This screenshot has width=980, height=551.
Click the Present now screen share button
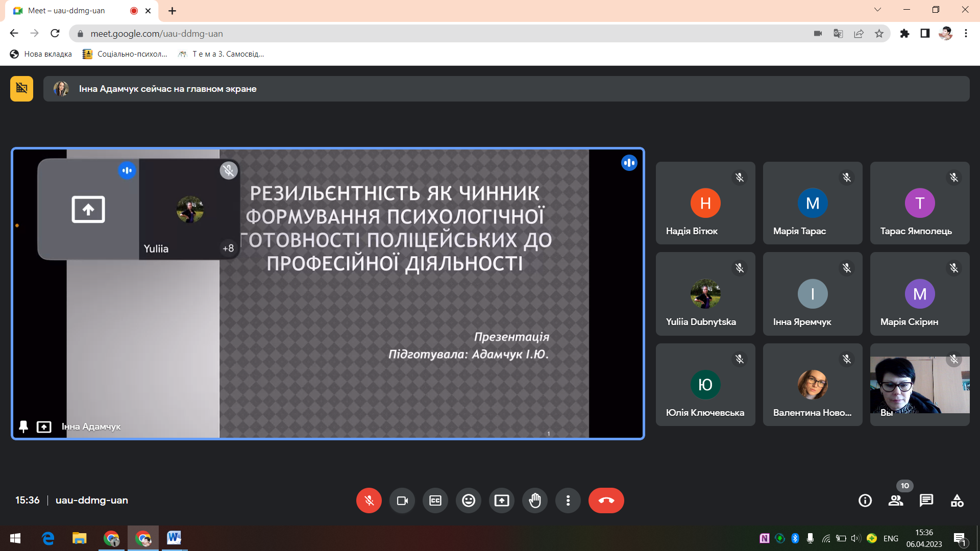tap(502, 500)
